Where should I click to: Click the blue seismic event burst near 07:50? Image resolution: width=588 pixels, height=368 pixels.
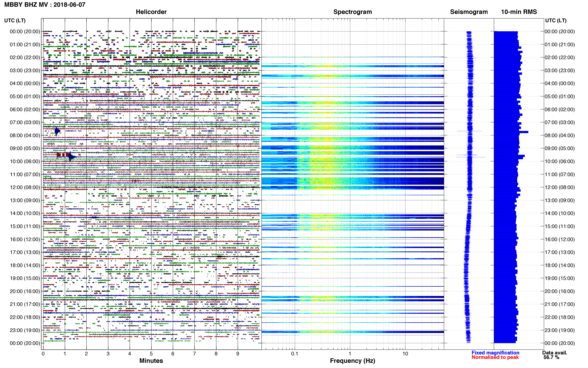pyautogui.click(x=57, y=131)
